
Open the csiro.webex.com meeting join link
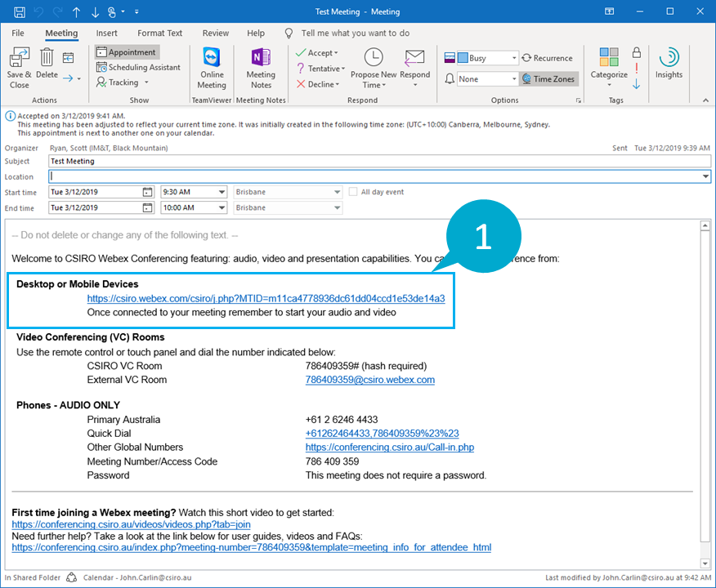tap(266, 298)
